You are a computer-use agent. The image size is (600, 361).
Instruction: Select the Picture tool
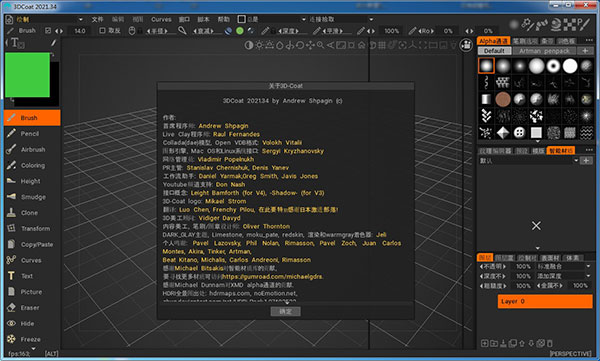(x=32, y=292)
